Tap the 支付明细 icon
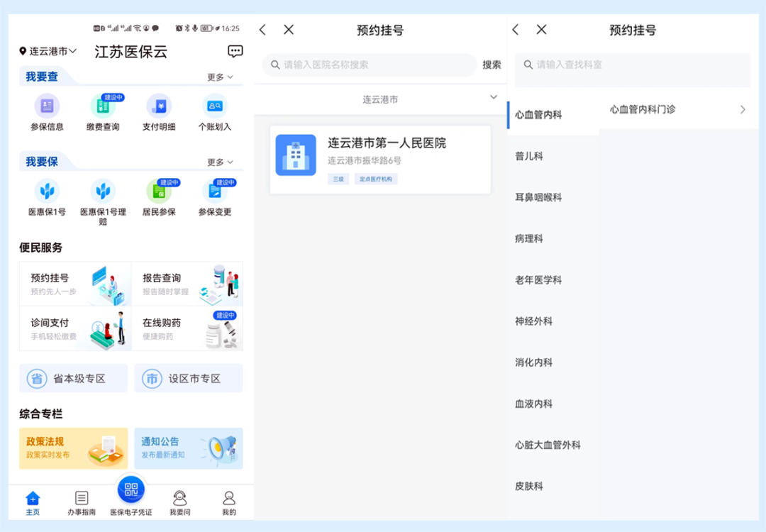The height and width of the screenshot is (532, 766). 159,106
